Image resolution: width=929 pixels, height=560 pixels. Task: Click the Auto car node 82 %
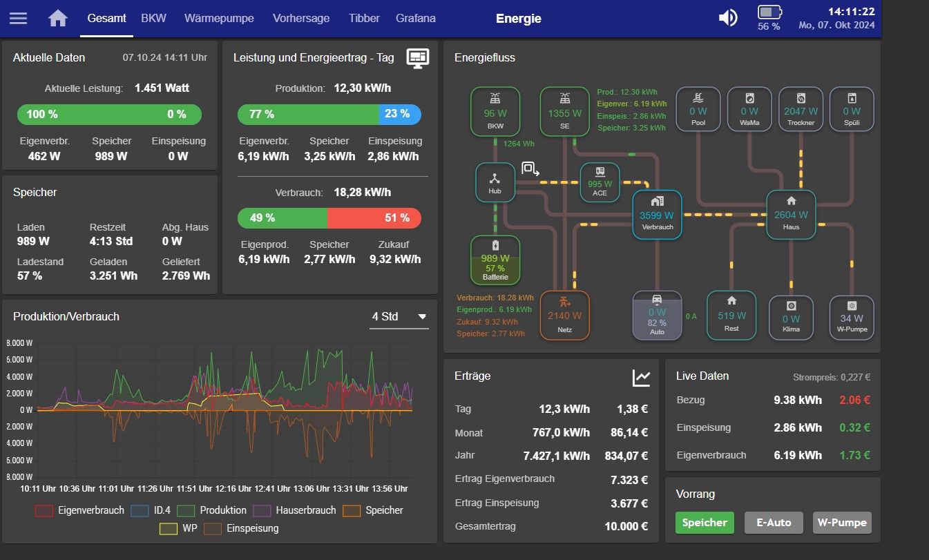[x=657, y=316]
